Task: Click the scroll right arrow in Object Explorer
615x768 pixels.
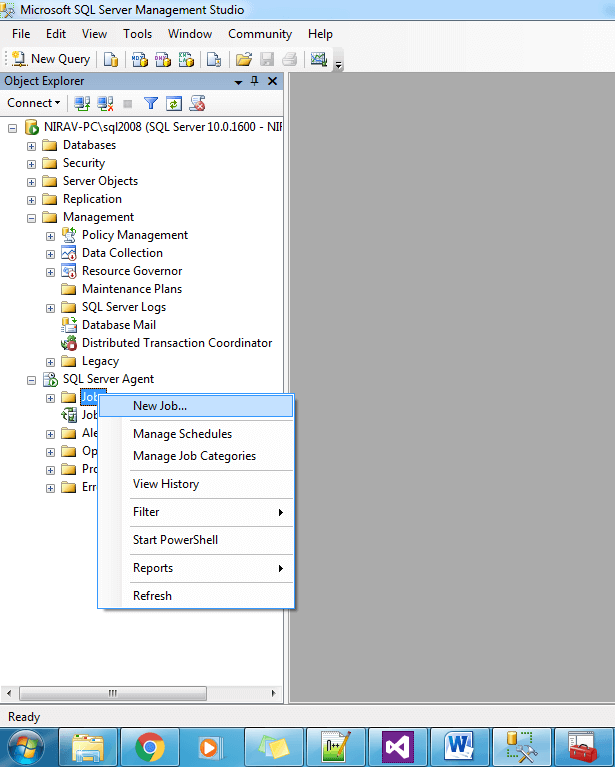Action: pyautogui.click(x=273, y=693)
